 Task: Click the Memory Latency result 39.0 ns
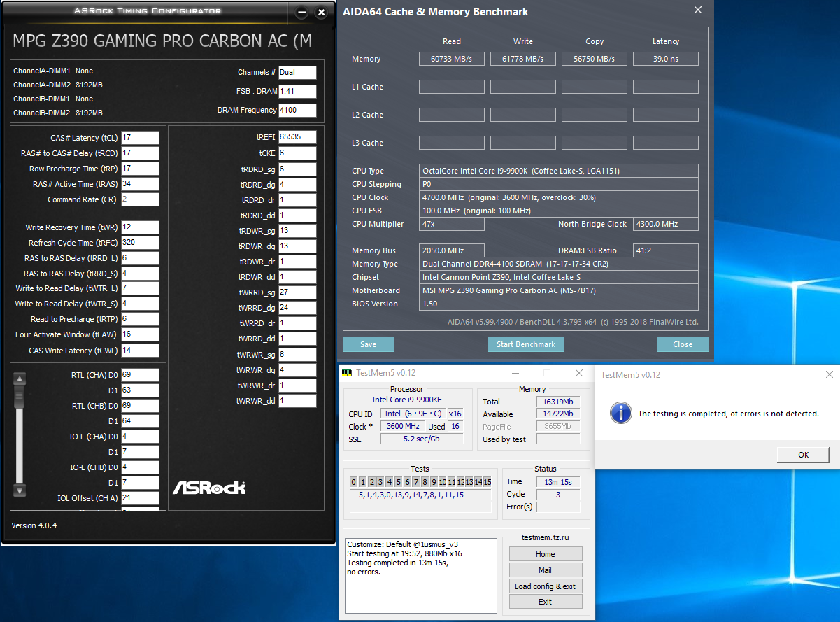click(x=666, y=59)
